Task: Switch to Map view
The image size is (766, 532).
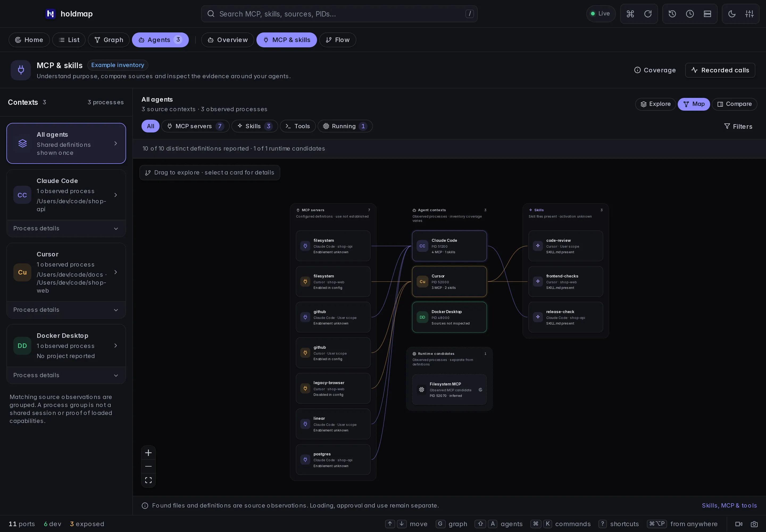Action: click(694, 104)
